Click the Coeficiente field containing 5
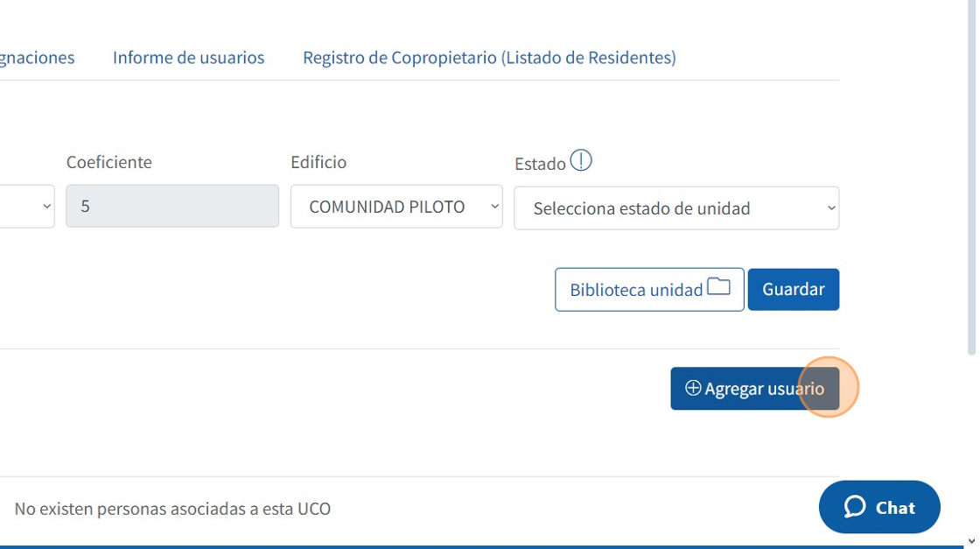 pyautogui.click(x=171, y=207)
